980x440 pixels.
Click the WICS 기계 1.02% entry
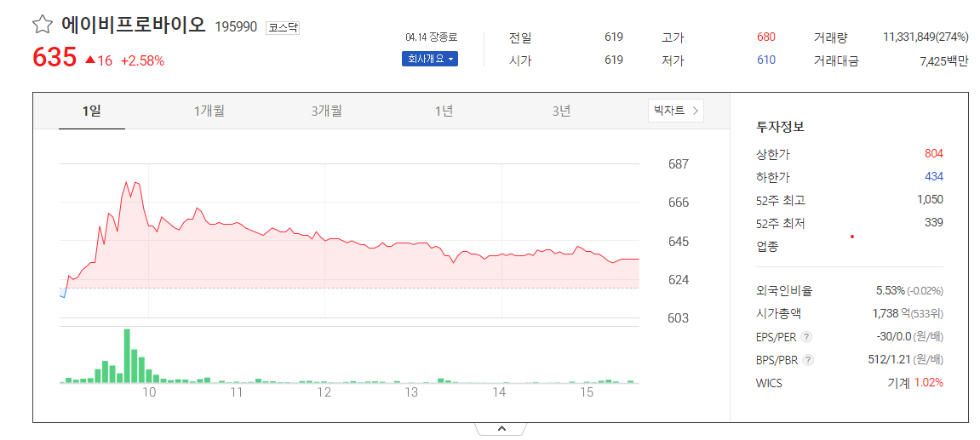(x=915, y=382)
